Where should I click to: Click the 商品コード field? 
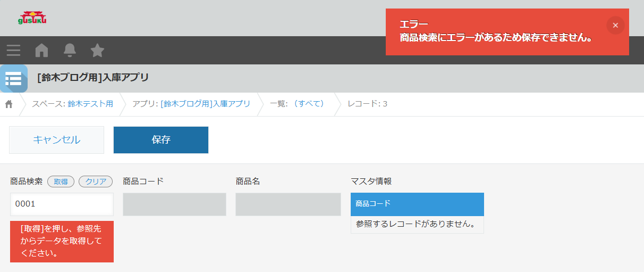click(174, 204)
